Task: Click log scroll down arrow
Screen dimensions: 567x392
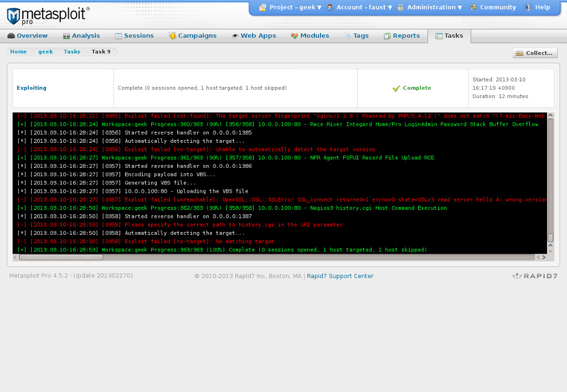Action: 550,251
